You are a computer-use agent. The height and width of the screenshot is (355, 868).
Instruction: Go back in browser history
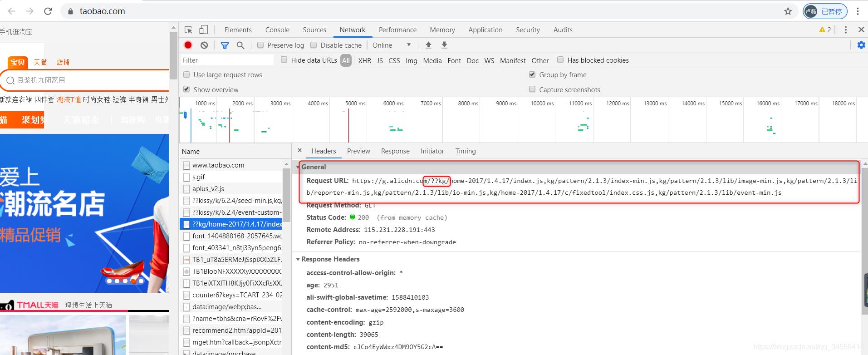(x=12, y=11)
